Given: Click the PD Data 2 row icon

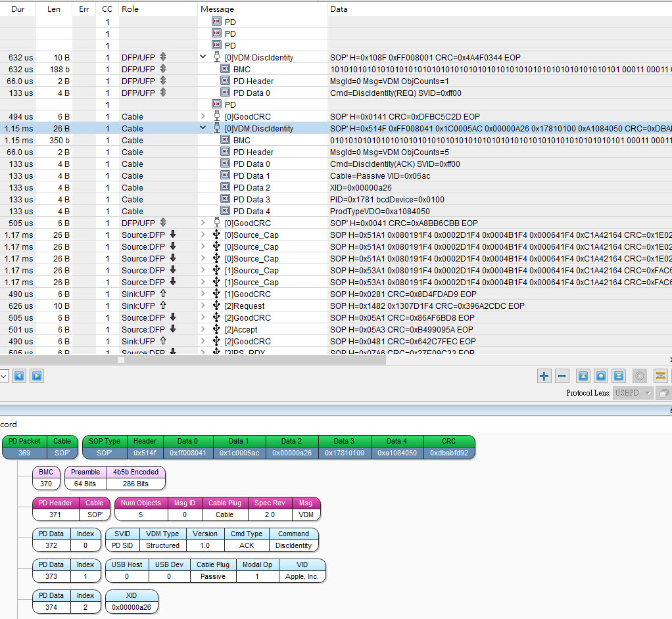Looking at the screenshot, I should (x=225, y=187).
